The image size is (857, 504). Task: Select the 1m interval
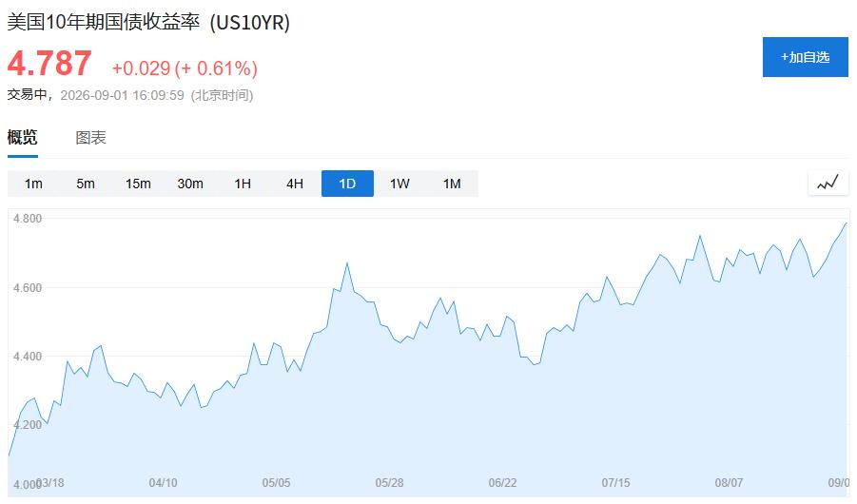point(33,184)
